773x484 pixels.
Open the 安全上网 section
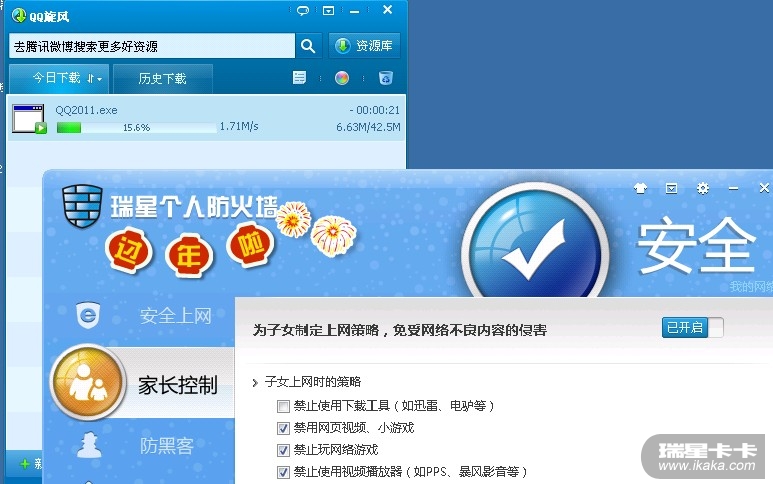(x=144, y=316)
